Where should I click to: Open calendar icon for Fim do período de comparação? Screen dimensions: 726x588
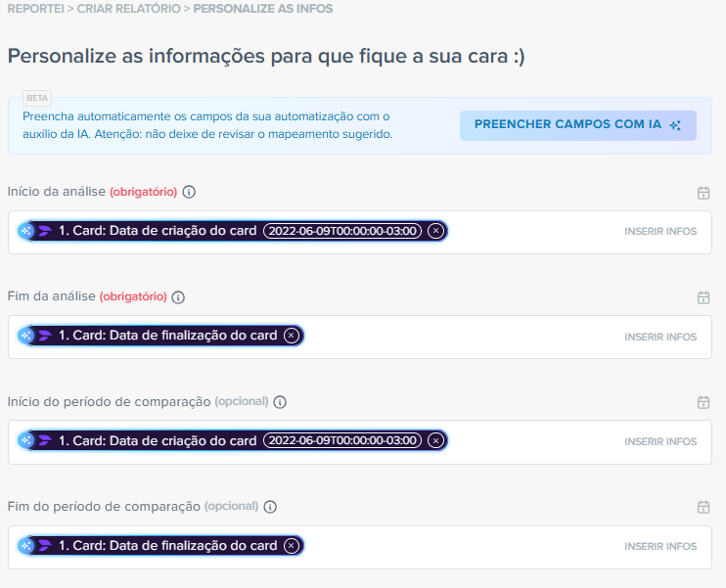703,507
